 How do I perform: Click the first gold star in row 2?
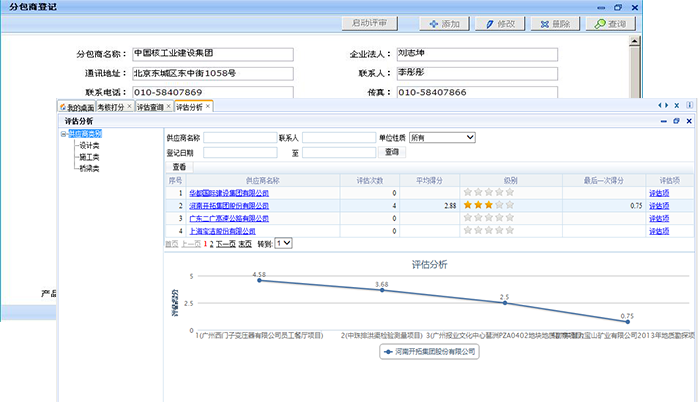pos(467,205)
